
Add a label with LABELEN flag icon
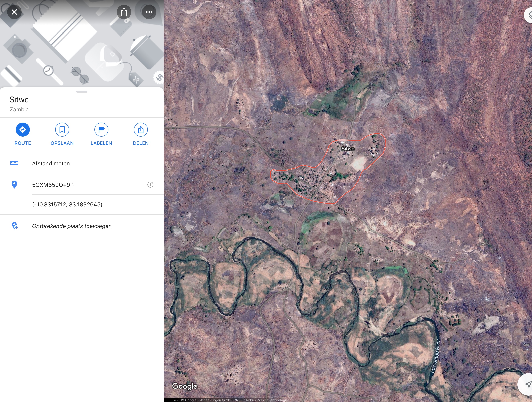pos(101,130)
